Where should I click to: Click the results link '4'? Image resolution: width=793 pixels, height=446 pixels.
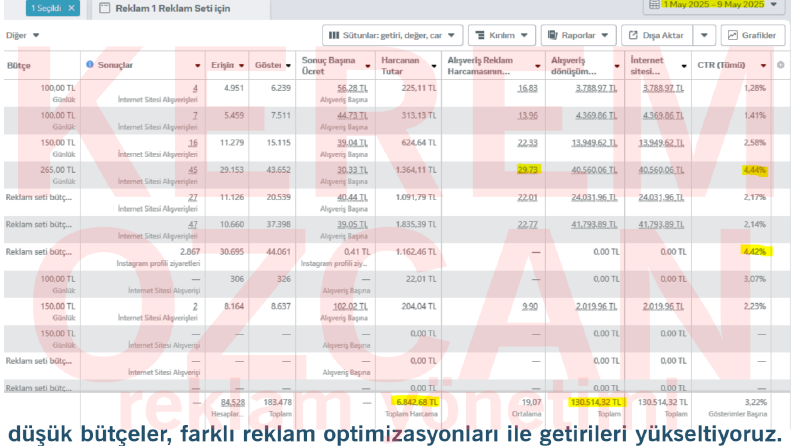(x=195, y=88)
